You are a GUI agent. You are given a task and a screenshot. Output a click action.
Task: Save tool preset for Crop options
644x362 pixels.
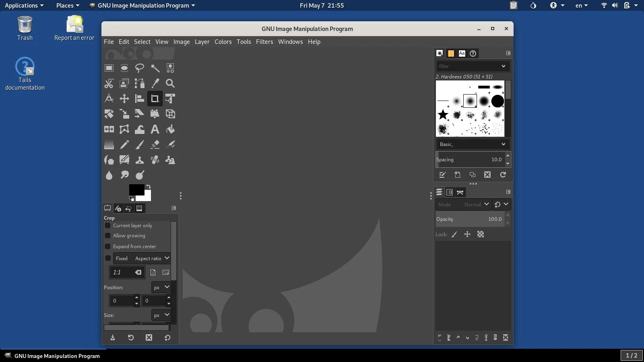113,337
